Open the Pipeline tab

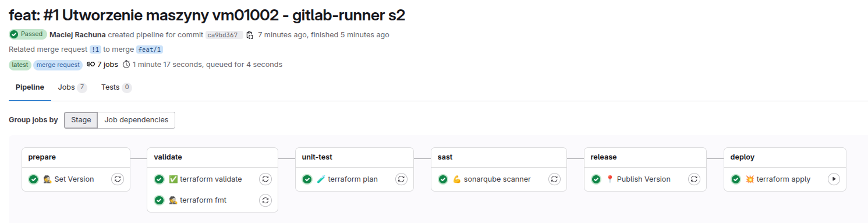tap(30, 87)
